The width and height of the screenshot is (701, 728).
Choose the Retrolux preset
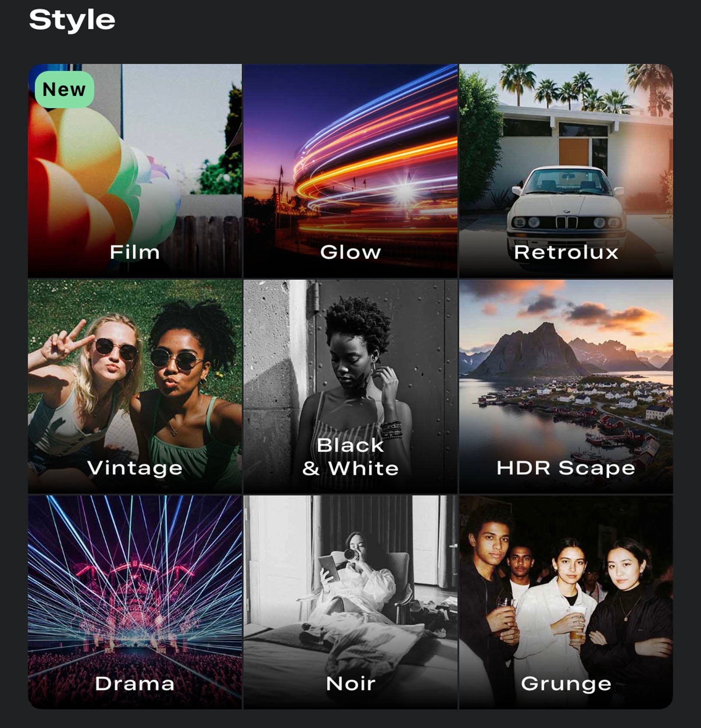coord(566,167)
